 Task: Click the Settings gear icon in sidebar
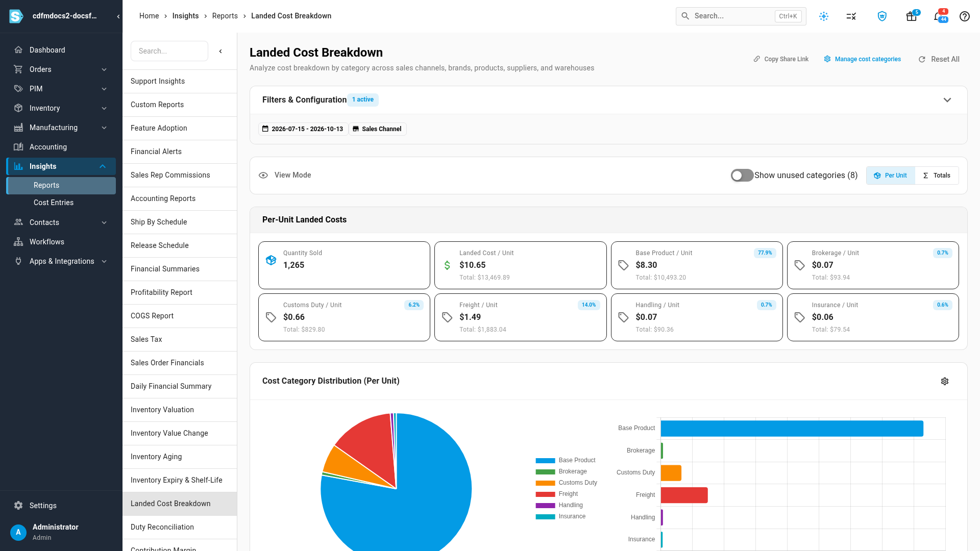pos(18,506)
